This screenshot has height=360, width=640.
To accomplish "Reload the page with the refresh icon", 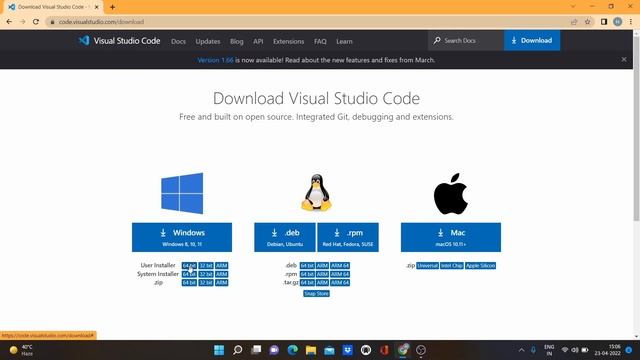I will (36, 22).
